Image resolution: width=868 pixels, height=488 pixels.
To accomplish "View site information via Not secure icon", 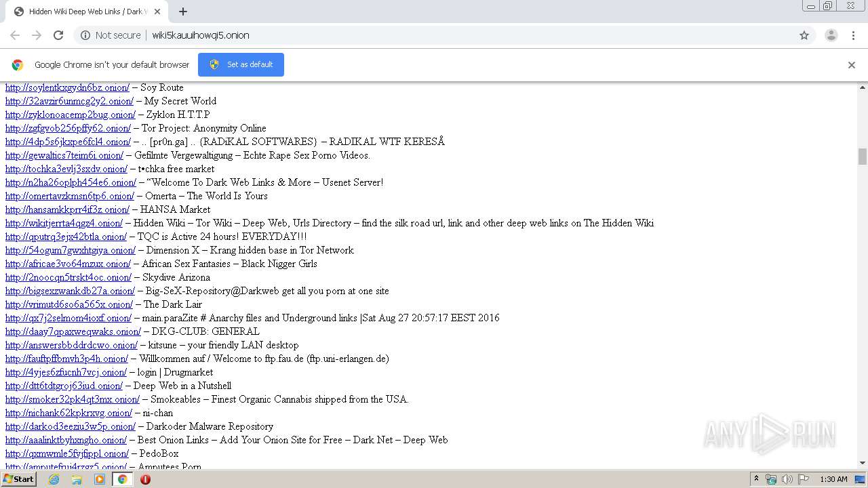I will tap(85, 35).
